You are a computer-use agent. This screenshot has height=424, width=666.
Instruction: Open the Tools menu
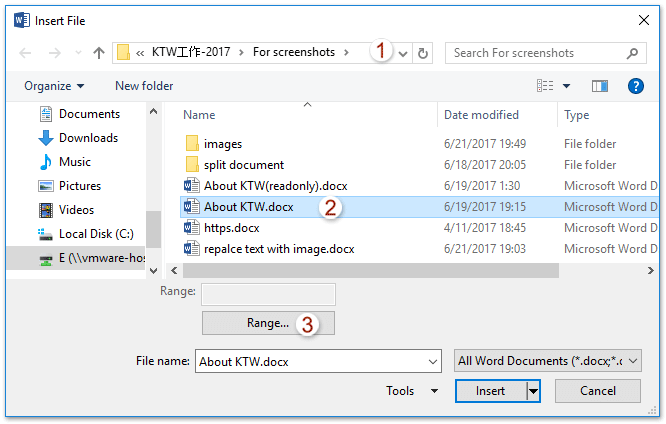pos(412,391)
